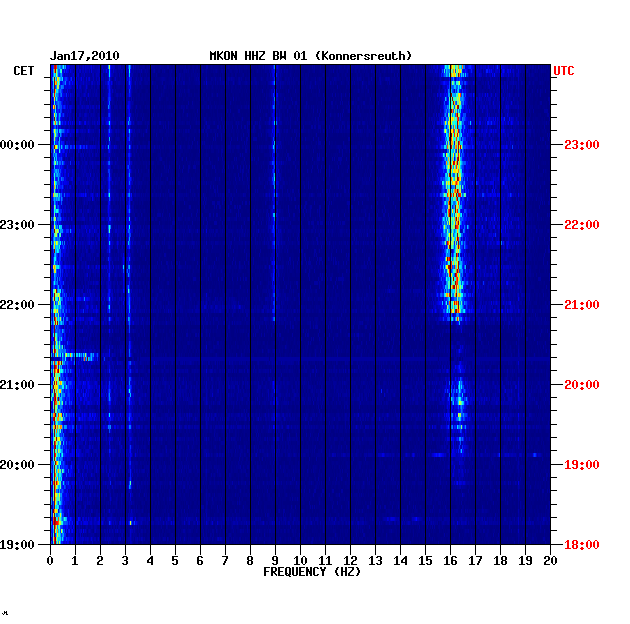This screenshot has width=630, height=624.
Task: Click the red UTC label
Action: pyautogui.click(x=564, y=71)
